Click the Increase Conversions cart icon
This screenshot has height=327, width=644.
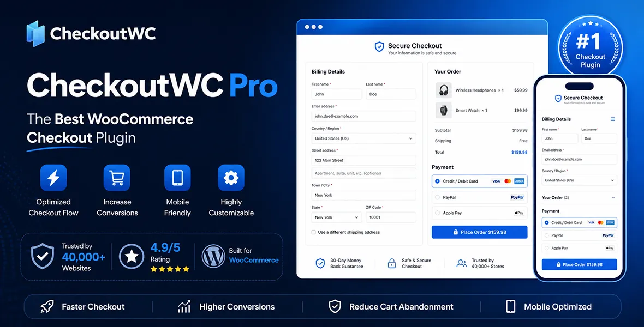(x=117, y=178)
